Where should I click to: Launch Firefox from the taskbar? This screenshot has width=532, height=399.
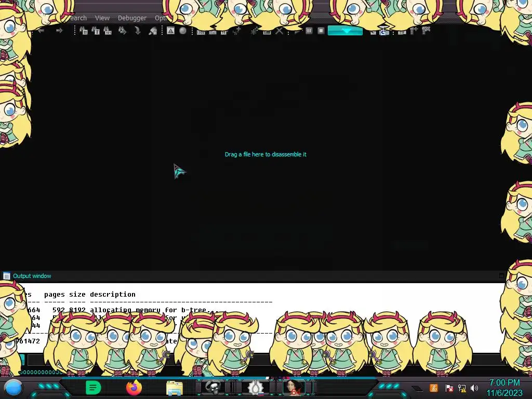coord(134,388)
